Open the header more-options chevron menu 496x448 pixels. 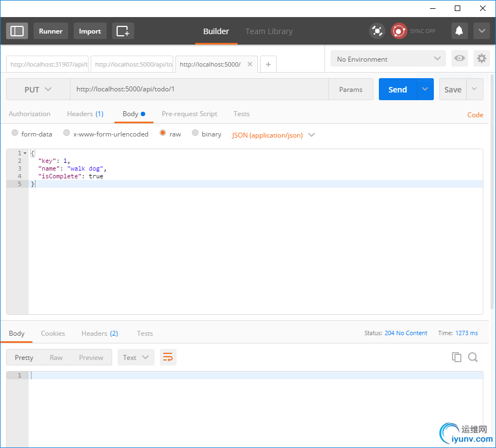point(482,31)
